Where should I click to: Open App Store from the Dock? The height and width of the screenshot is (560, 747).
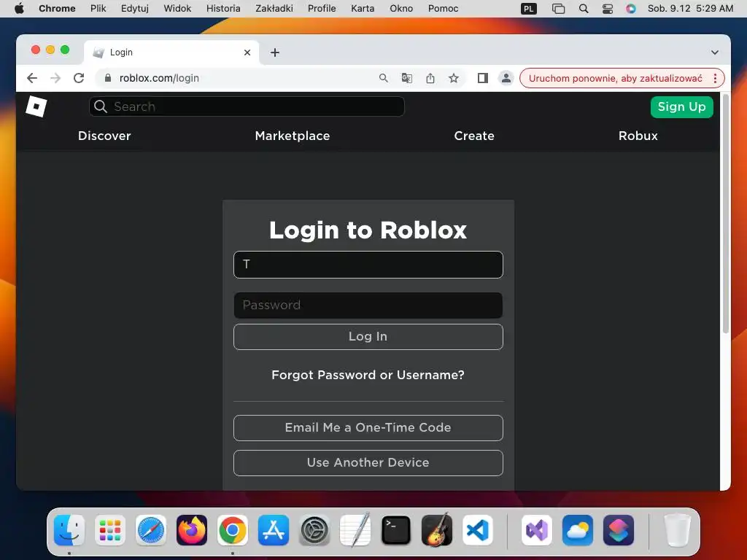(274, 530)
